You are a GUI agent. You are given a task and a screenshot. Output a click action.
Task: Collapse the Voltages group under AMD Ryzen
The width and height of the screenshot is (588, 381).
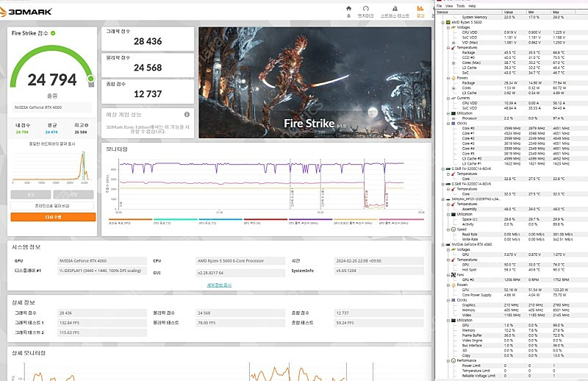pos(448,27)
